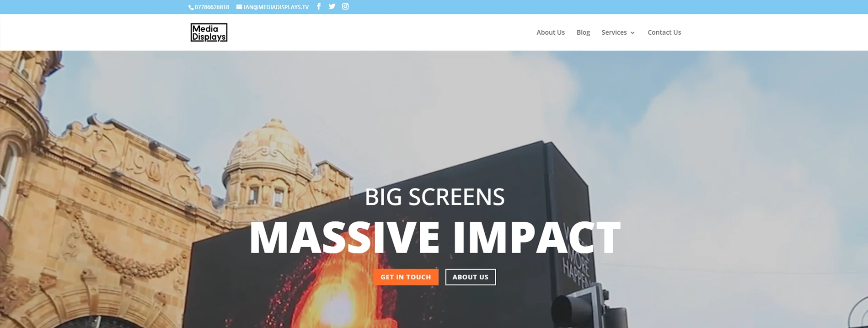The image size is (868, 328).
Task: Open the Contact Us menu item
Action: 664,32
